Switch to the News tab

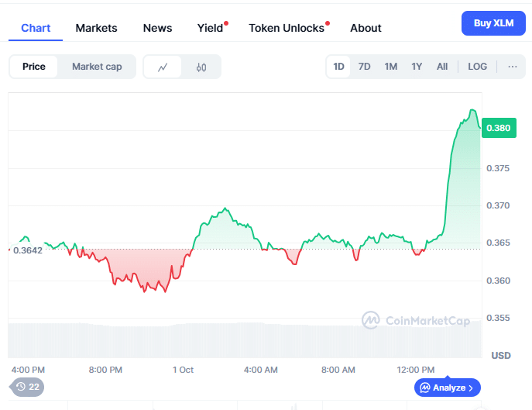click(157, 28)
